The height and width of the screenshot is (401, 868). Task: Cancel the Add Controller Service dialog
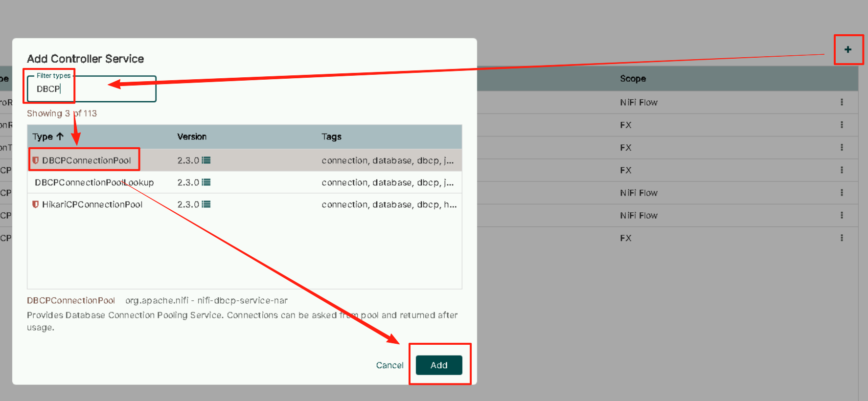(389, 365)
